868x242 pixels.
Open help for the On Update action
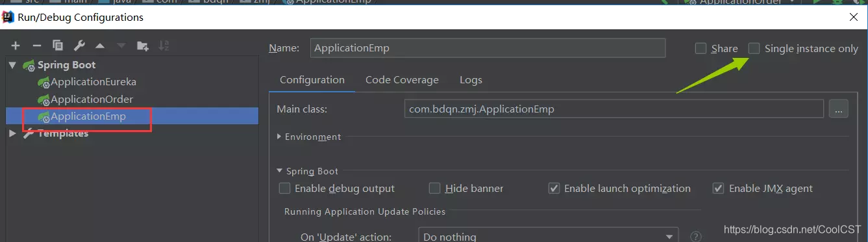pos(696,237)
